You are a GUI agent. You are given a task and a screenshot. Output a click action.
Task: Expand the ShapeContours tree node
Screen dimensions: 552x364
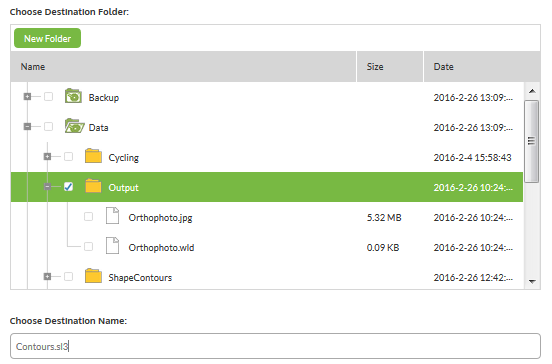pyautogui.click(x=48, y=277)
